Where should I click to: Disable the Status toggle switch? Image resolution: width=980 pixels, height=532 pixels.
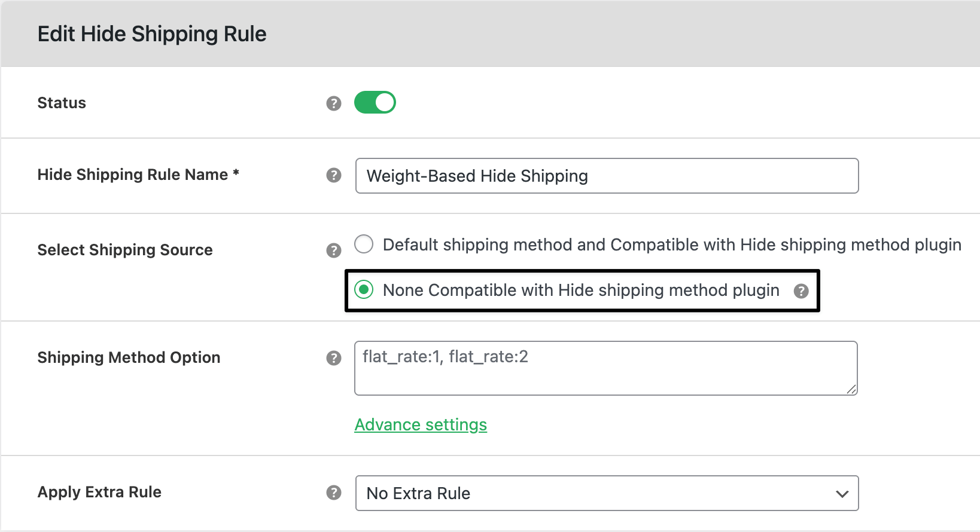click(x=375, y=102)
